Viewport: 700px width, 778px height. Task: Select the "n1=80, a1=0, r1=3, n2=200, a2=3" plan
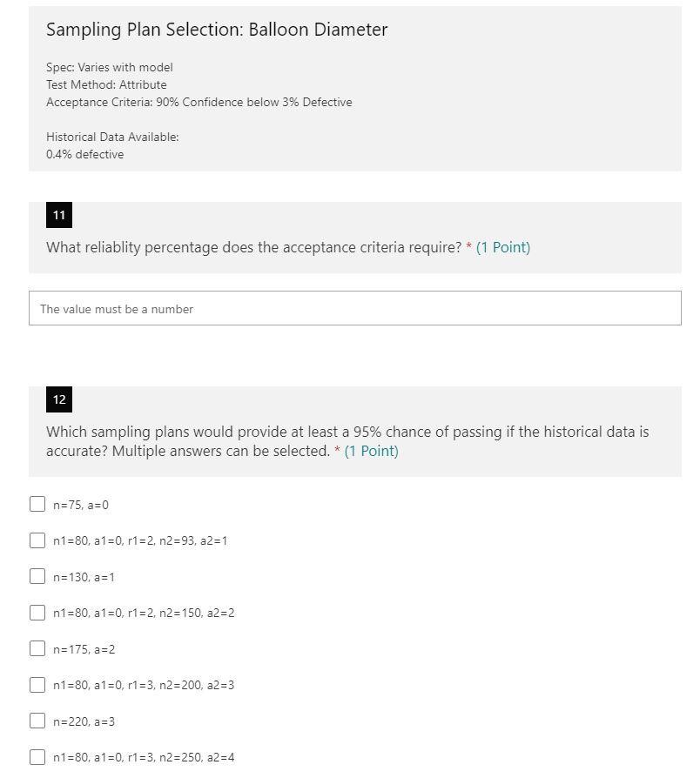pyautogui.click(x=38, y=685)
